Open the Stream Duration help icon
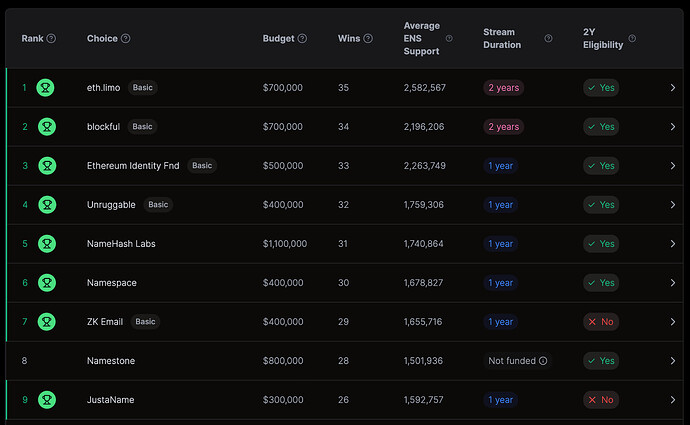The height and width of the screenshot is (425, 690). click(548, 38)
